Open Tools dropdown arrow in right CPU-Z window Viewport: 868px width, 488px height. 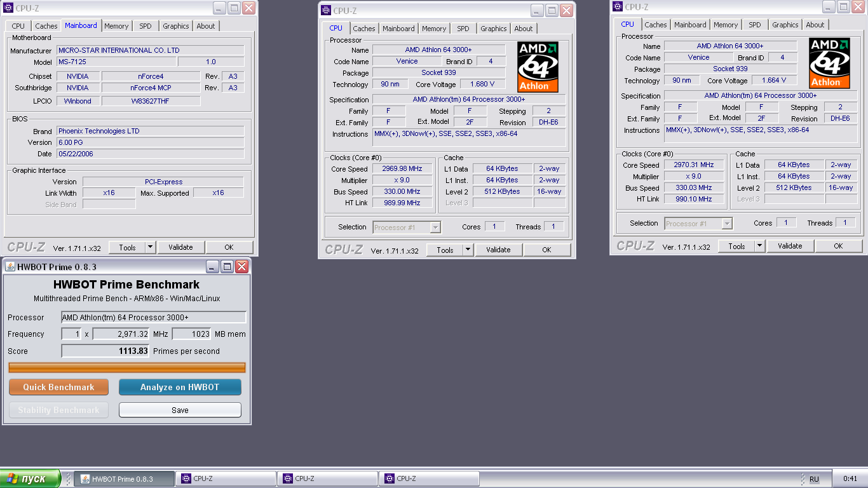tap(759, 246)
